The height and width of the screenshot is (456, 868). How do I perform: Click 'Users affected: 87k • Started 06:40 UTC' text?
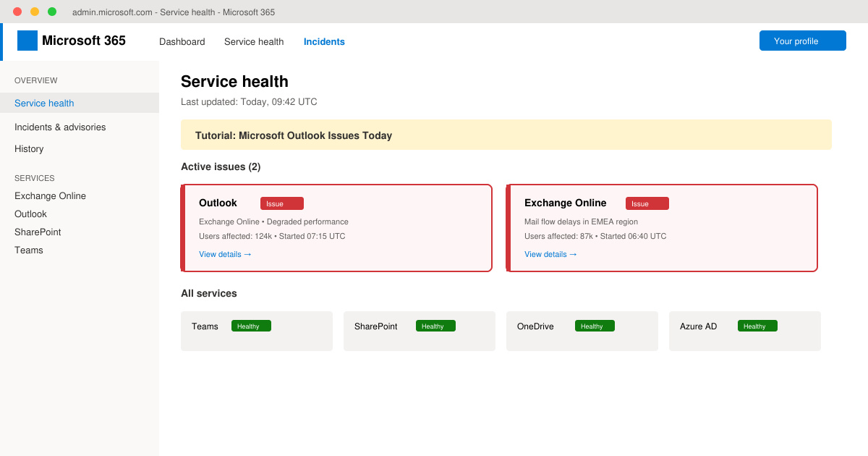coord(595,236)
